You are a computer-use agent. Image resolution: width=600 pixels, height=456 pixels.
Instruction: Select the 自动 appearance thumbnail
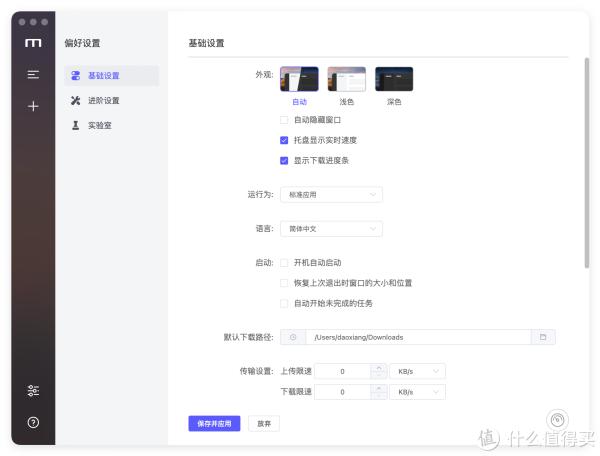click(299, 79)
